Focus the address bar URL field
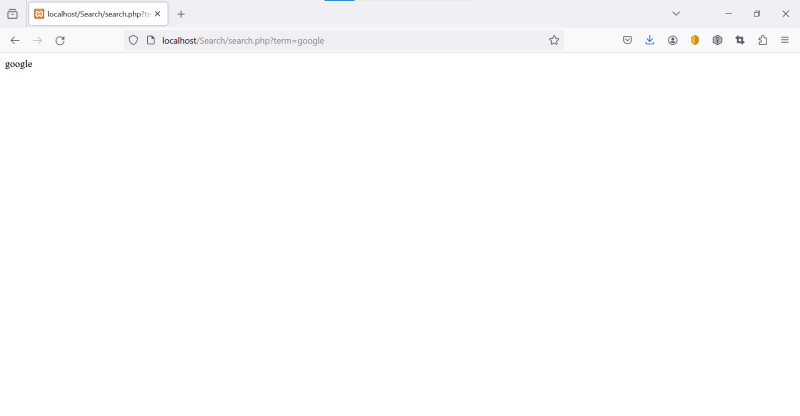 (344, 40)
